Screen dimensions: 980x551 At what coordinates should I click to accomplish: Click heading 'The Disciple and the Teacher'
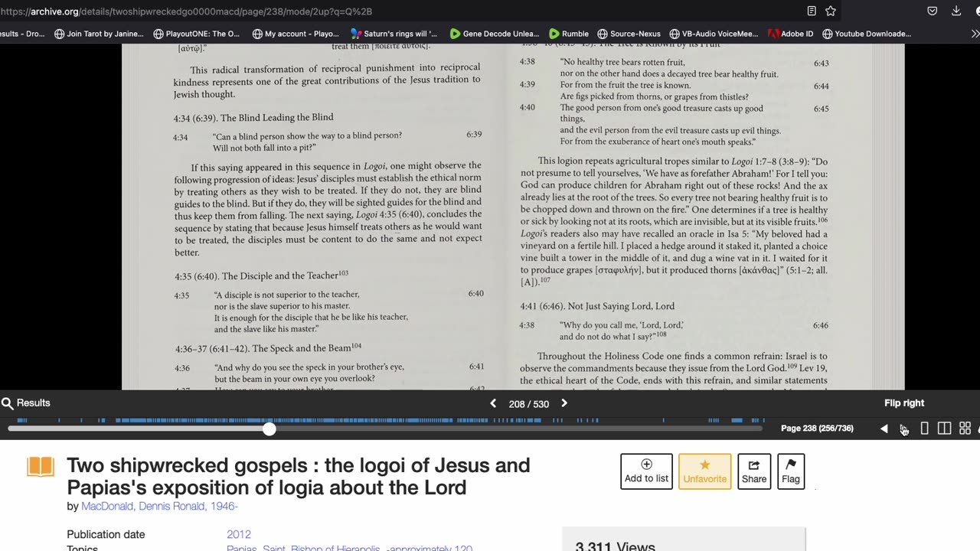pos(280,276)
